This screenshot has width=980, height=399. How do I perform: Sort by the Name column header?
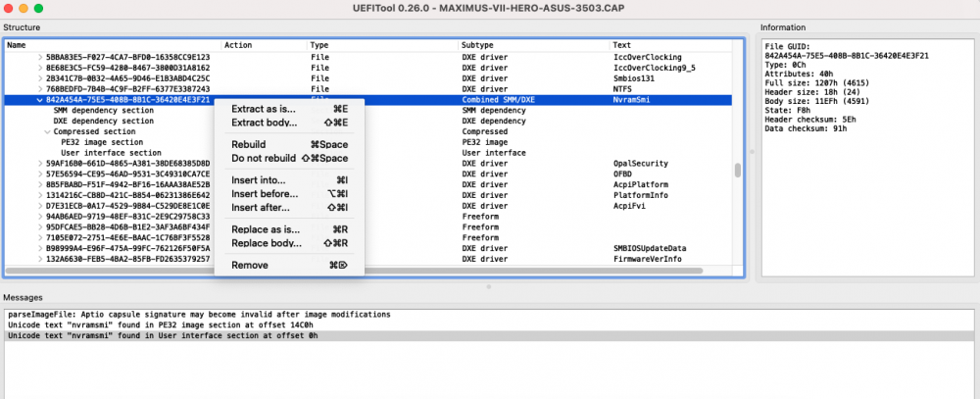tap(113, 45)
